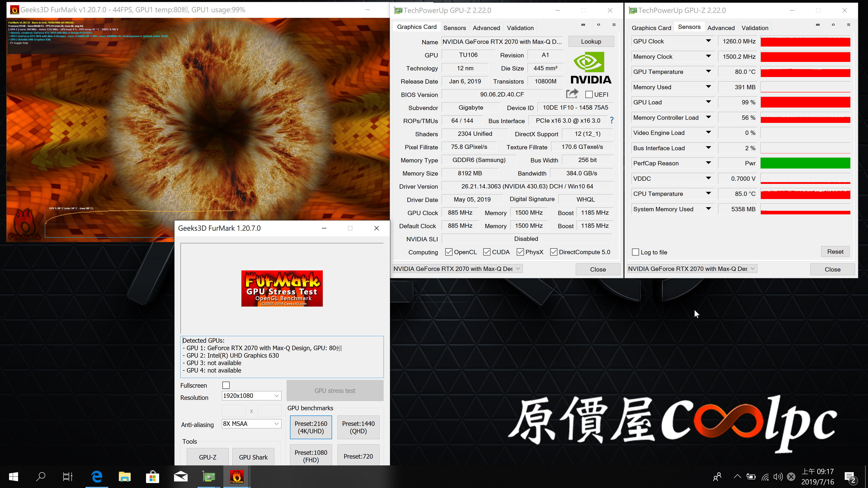
Task: Click the screenshot camera icon in Sensors GPU-Z window
Action: click(818, 25)
